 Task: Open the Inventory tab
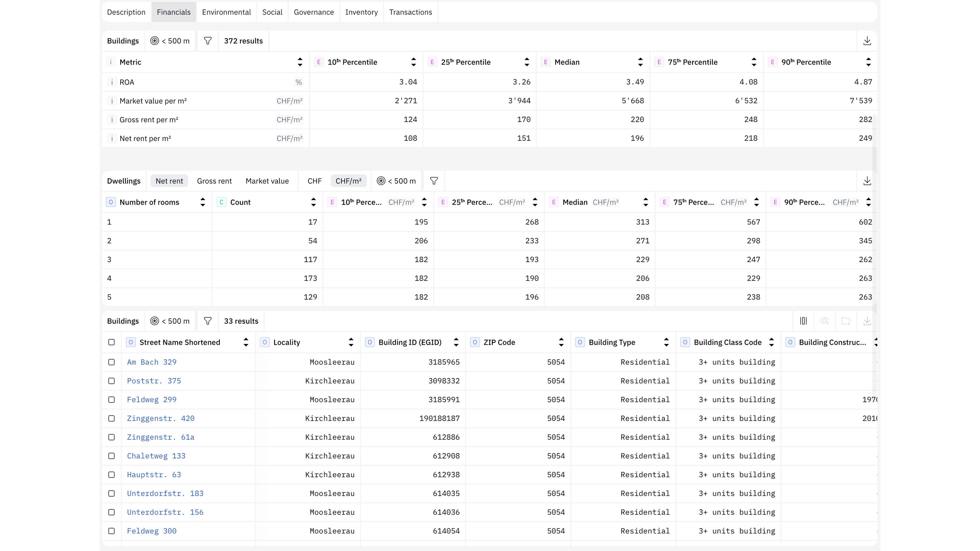click(x=361, y=12)
